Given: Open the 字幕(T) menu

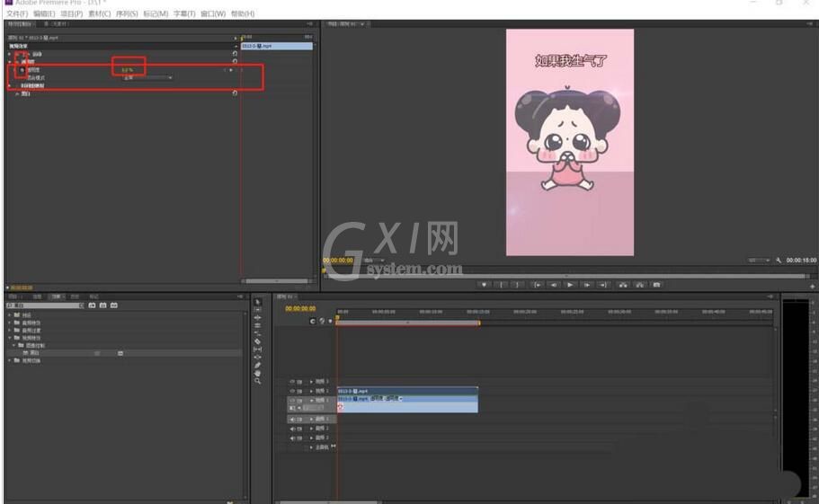Looking at the screenshot, I should [184, 13].
